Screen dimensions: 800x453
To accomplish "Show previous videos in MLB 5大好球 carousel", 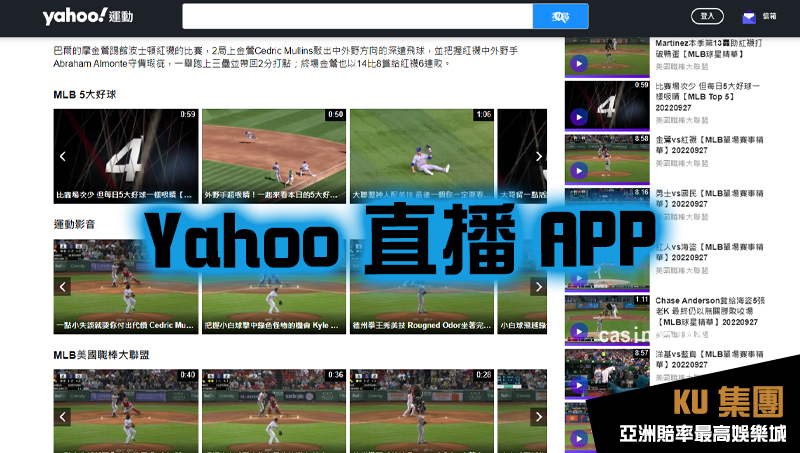I will point(62,156).
